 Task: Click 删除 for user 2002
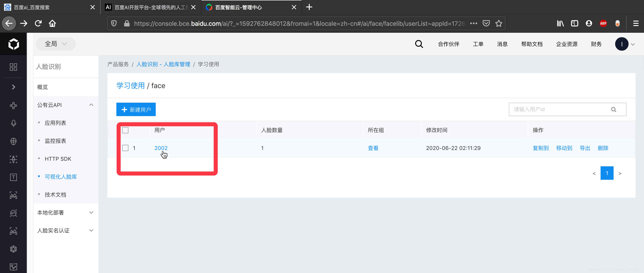click(x=603, y=148)
